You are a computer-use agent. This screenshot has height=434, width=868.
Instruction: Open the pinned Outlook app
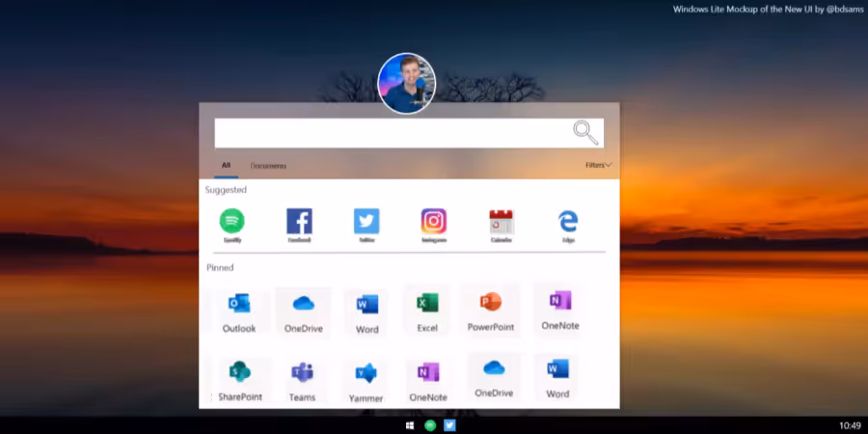[x=239, y=312]
